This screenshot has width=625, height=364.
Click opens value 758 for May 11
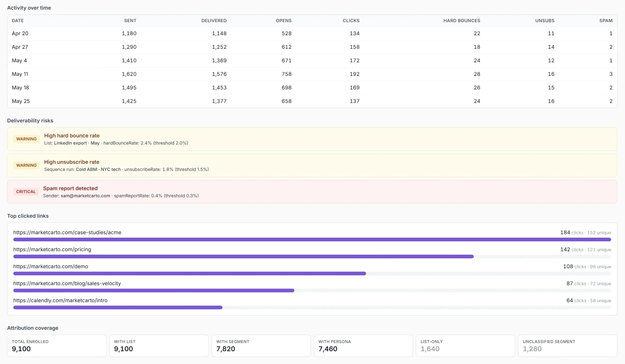(287, 74)
